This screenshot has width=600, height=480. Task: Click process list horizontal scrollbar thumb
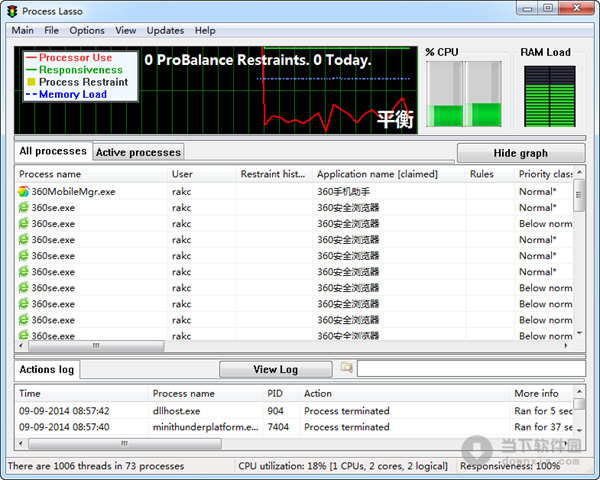(x=96, y=346)
